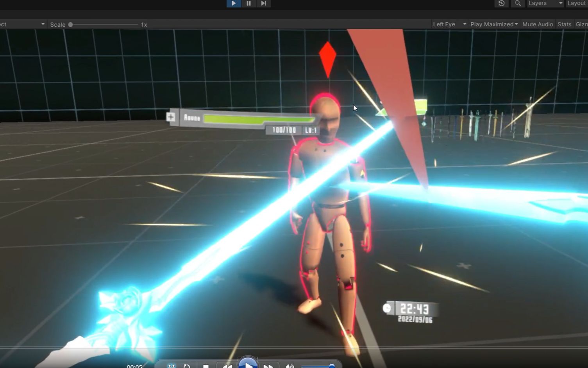
Task: Open the Unity search magnifier
Action: (x=518, y=4)
